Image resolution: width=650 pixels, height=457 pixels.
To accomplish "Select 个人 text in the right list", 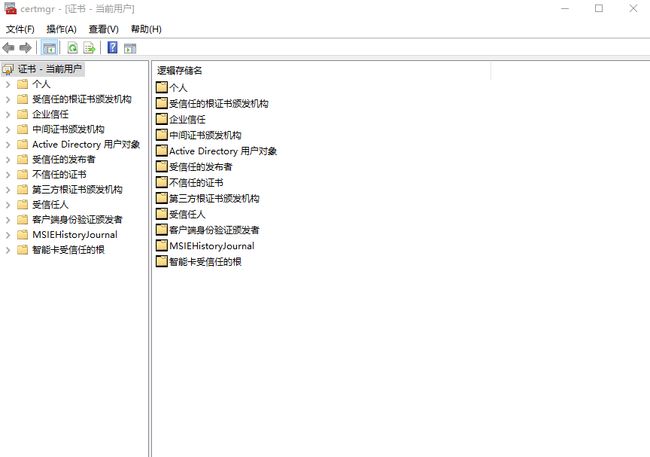I will click(x=178, y=88).
